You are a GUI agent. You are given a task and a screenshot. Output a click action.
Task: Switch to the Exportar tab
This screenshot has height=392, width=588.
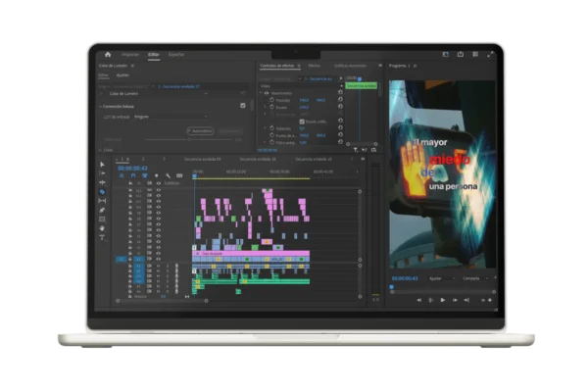pos(175,55)
